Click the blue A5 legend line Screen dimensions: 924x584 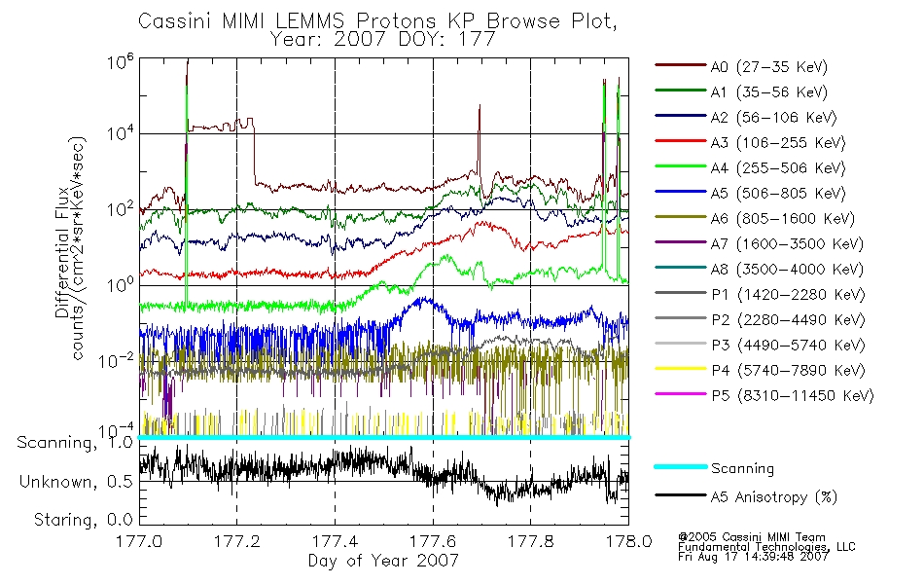[680, 192]
